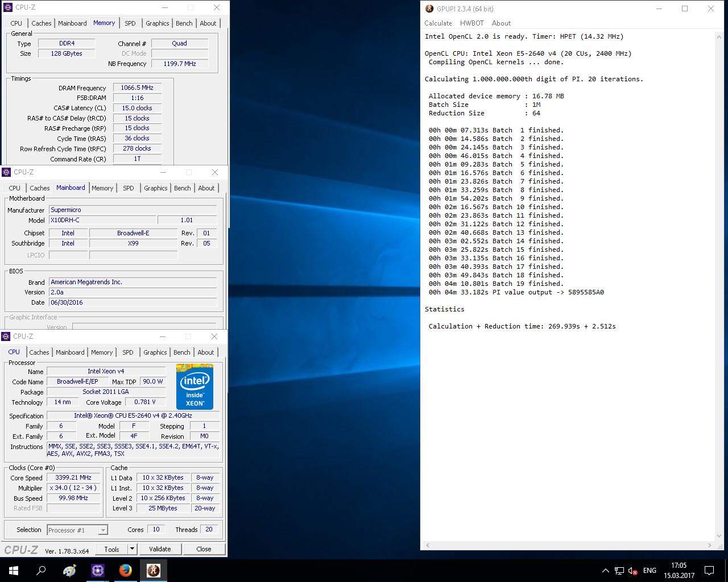Click the 25 MBytes Level 3 cache value
Viewport: 728px width, 582px height.
(163, 508)
